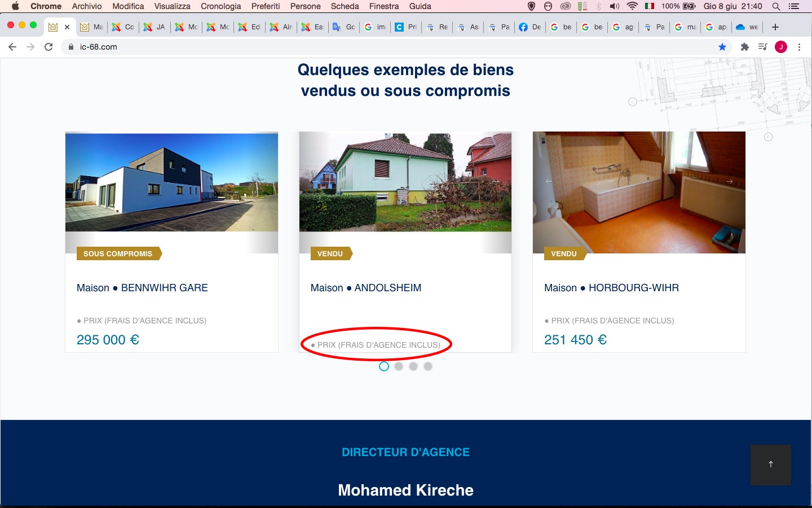Bookmark page with the blue star icon
This screenshot has height=508, width=812.
pos(722,47)
